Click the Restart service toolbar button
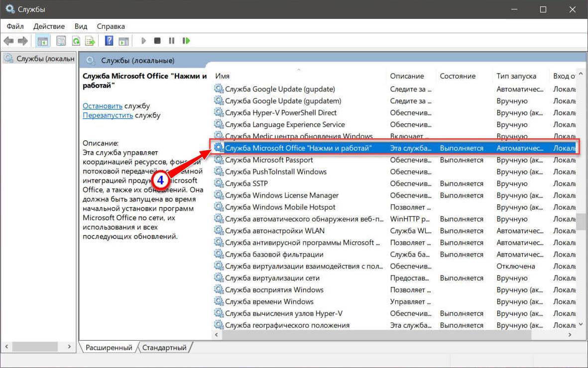 click(x=186, y=41)
